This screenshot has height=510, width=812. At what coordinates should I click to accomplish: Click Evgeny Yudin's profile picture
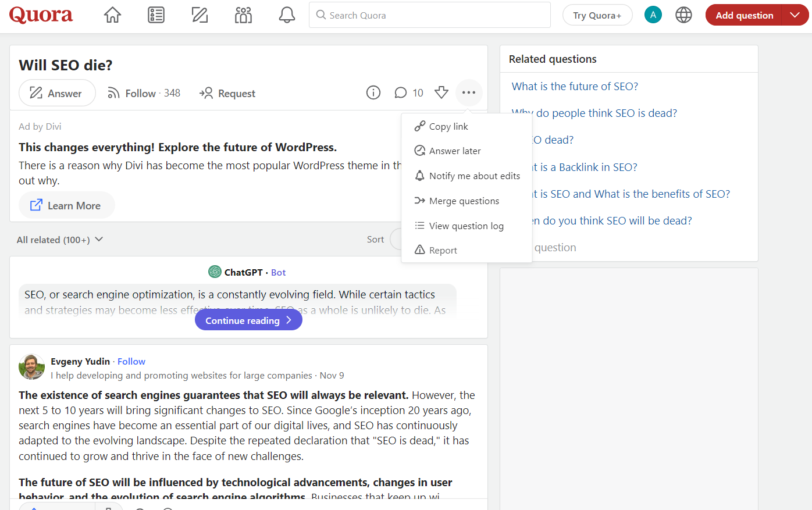pyautogui.click(x=31, y=367)
